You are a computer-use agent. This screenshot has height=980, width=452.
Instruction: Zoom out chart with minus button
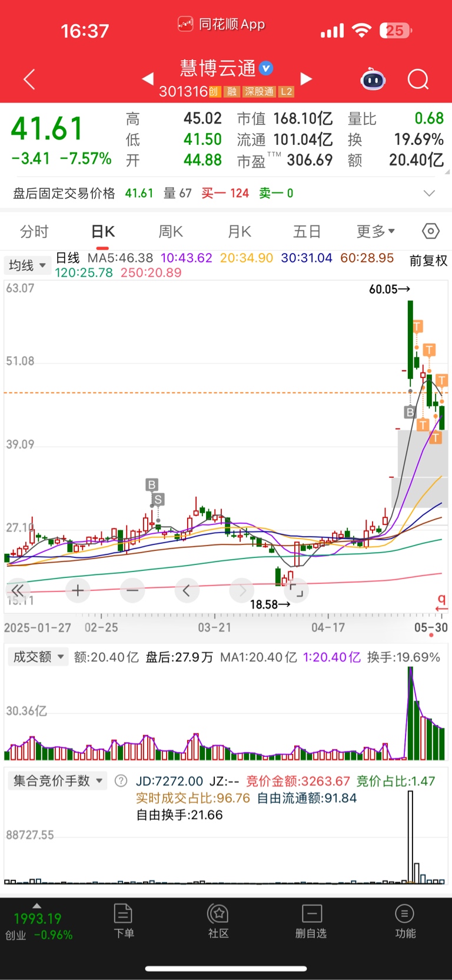coord(132,590)
